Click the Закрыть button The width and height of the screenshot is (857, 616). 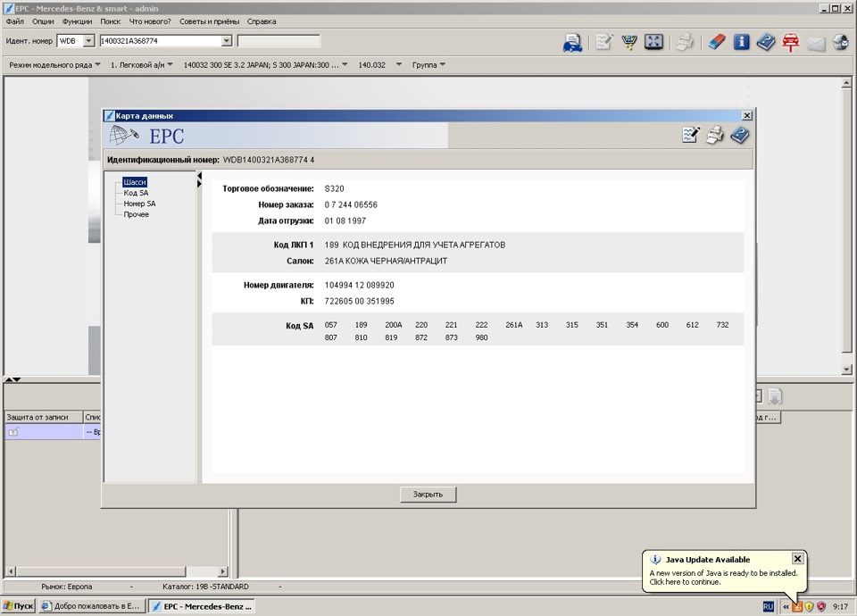tap(428, 494)
